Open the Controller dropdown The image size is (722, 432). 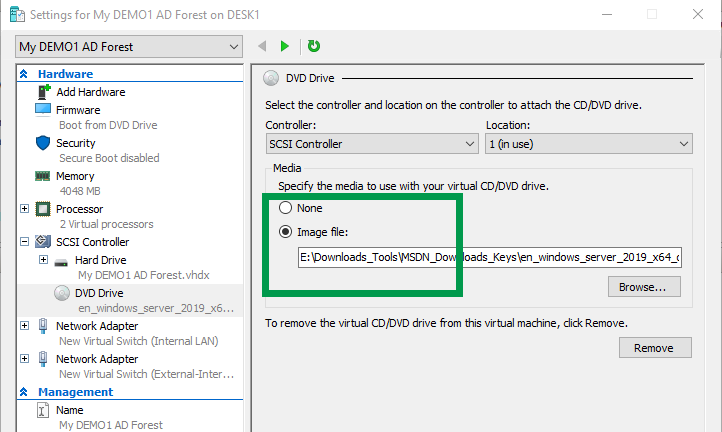[x=371, y=144]
